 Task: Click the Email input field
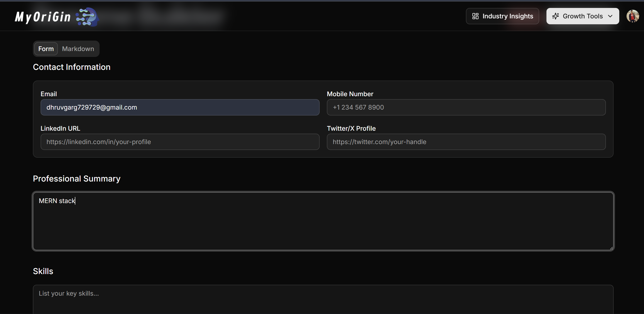(x=180, y=107)
